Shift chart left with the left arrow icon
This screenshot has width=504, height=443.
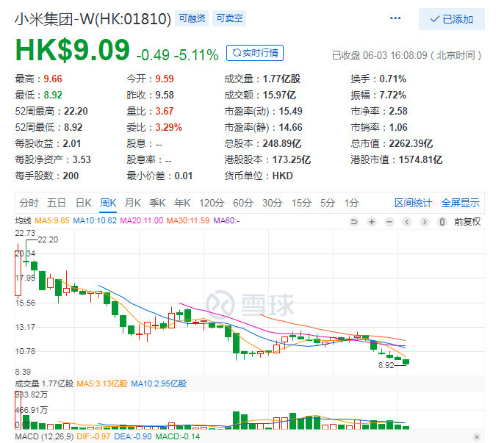coord(407,222)
